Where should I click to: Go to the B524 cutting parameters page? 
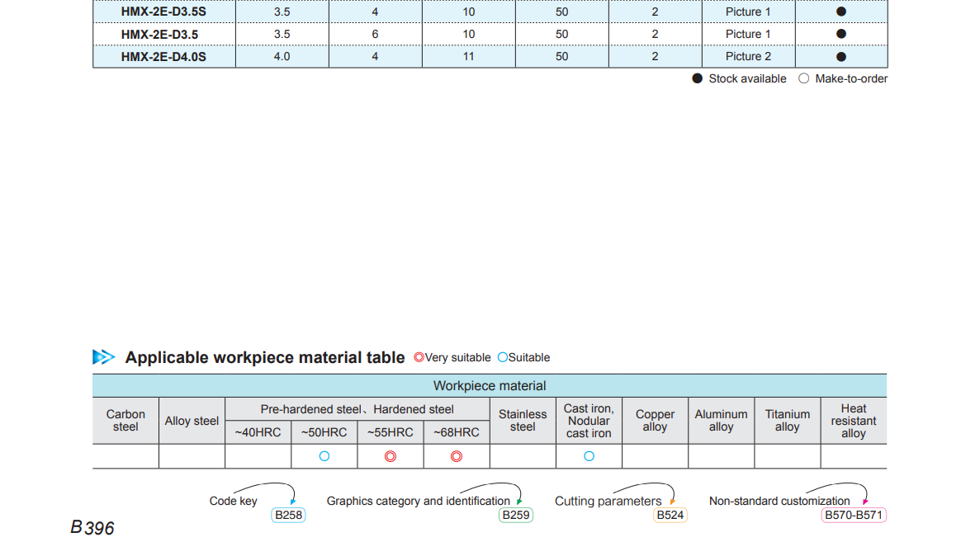(670, 516)
